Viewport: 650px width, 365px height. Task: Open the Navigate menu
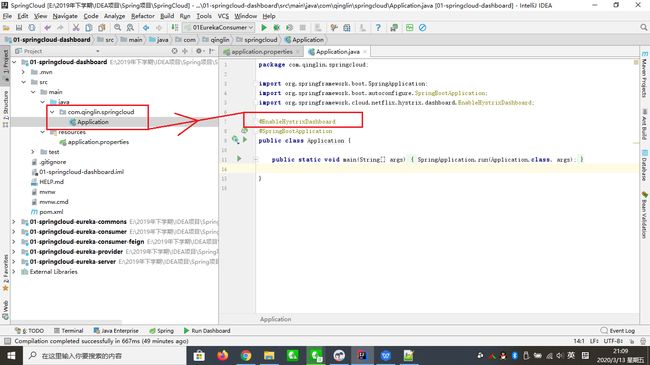[65, 16]
